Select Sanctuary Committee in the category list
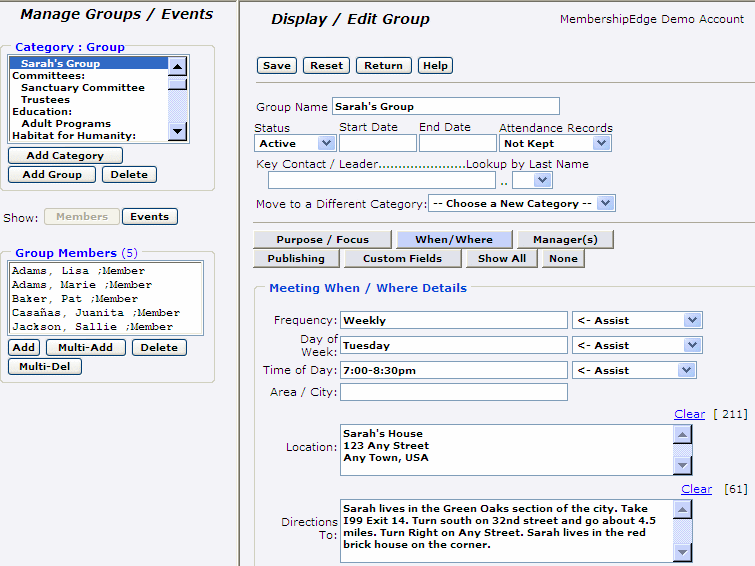Screen dimensions: 755x566 coord(83,88)
